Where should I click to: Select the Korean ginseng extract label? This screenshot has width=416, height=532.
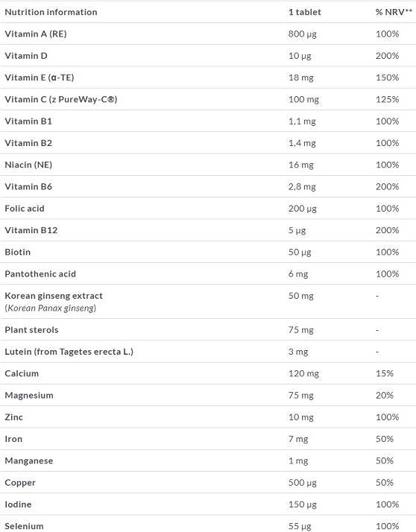[x=54, y=296]
